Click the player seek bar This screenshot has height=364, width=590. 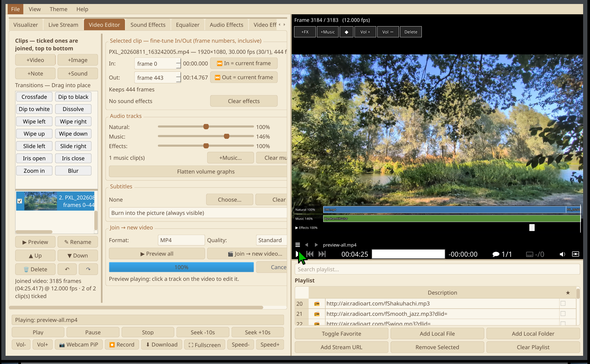pyautogui.click(x=408, y=254)
